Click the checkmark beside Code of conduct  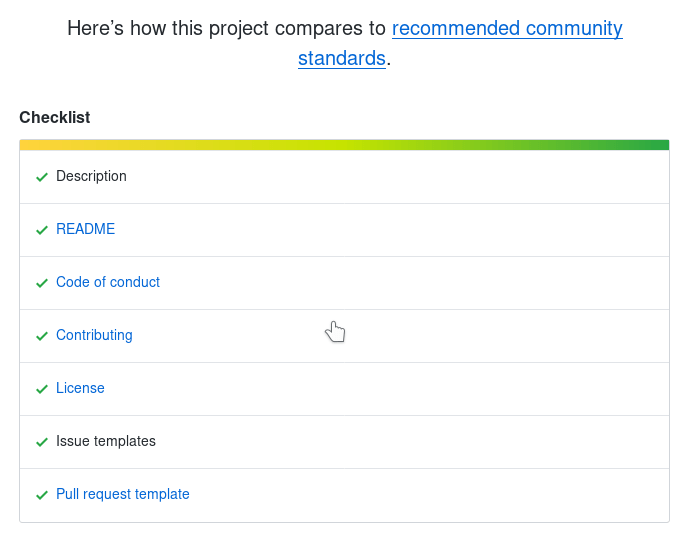coord(42,283)
